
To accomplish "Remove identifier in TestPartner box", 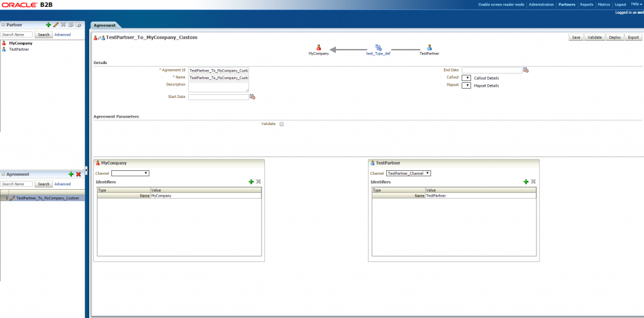I will click(533, 182).
